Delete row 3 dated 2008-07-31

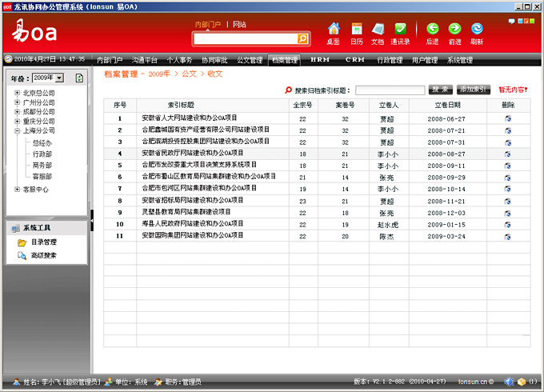[508, 142]
